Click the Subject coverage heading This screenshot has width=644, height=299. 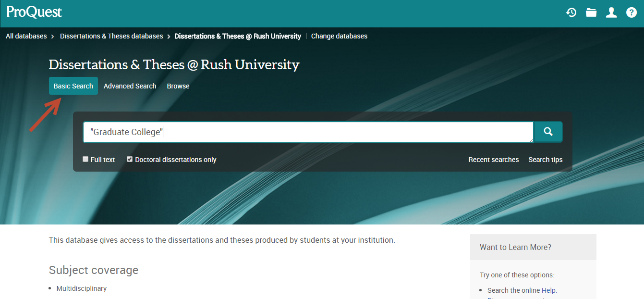click(x=94, y=270)
